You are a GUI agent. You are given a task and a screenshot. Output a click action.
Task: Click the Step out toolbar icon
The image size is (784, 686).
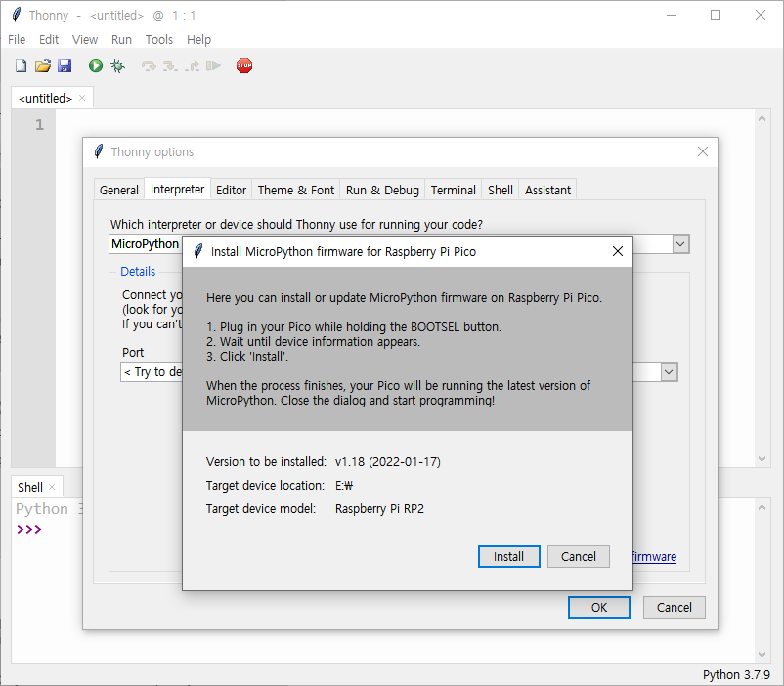click(x=192, y=65)
